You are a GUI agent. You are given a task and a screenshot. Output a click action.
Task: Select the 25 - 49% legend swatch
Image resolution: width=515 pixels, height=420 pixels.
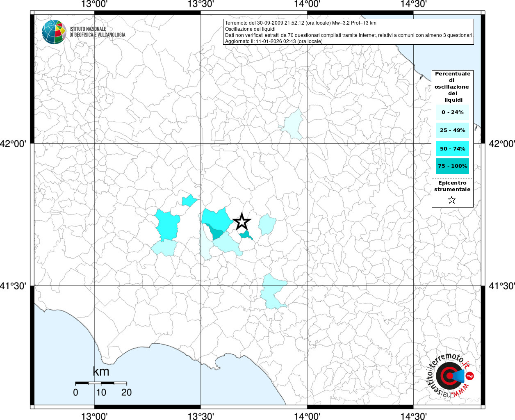(453, 130)
